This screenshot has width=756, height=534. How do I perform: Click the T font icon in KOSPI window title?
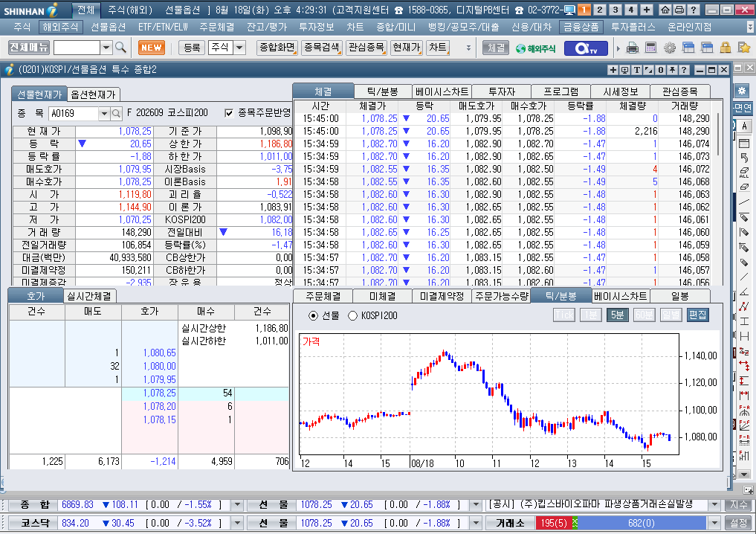point(637,70)
